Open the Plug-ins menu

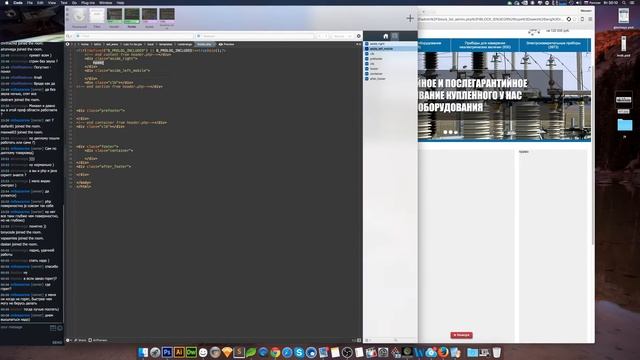[x=88, y=2]
